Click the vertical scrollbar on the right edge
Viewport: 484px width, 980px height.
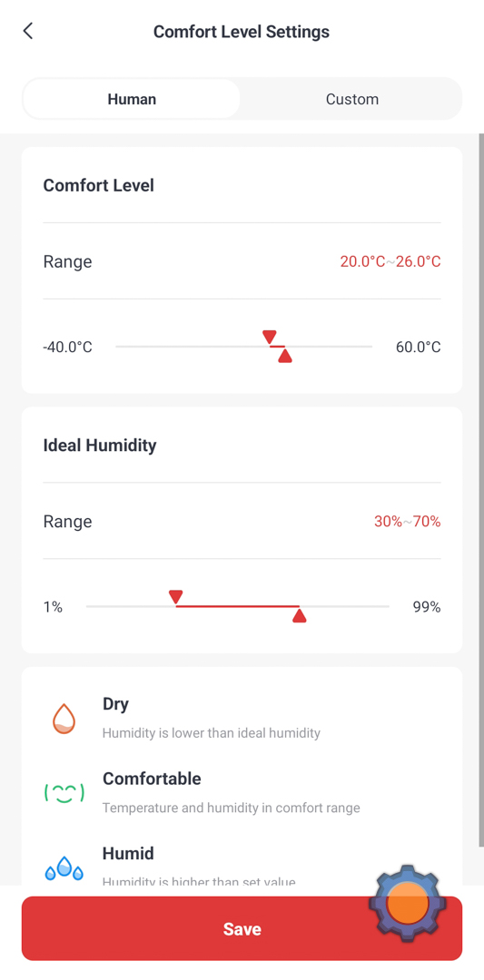point(481,490)
